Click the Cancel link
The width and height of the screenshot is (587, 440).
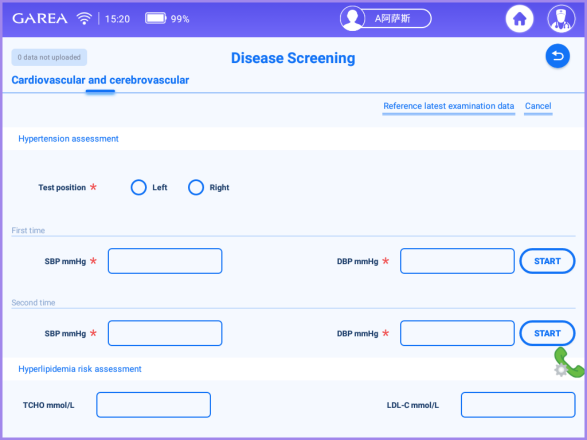[538, 106]
